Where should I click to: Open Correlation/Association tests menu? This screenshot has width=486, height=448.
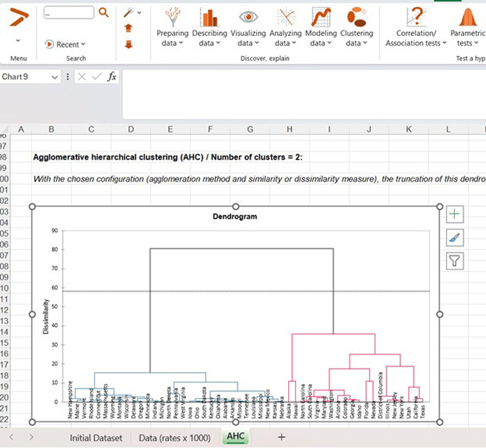(x=416, y=26)
